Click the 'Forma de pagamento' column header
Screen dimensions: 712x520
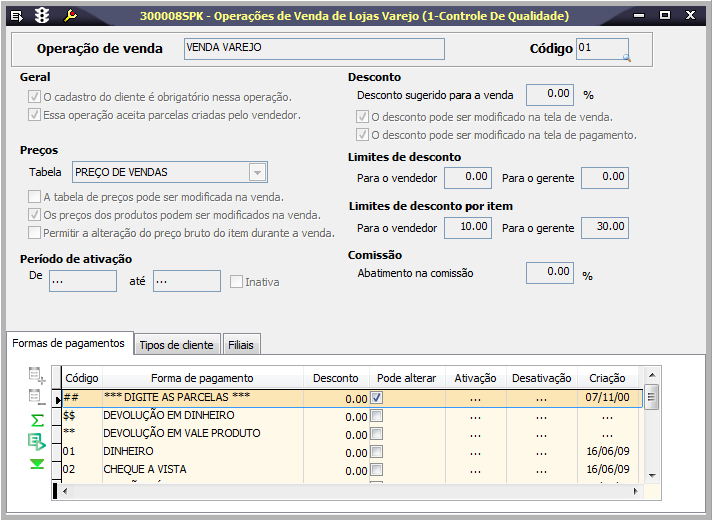tap(202, 378)
